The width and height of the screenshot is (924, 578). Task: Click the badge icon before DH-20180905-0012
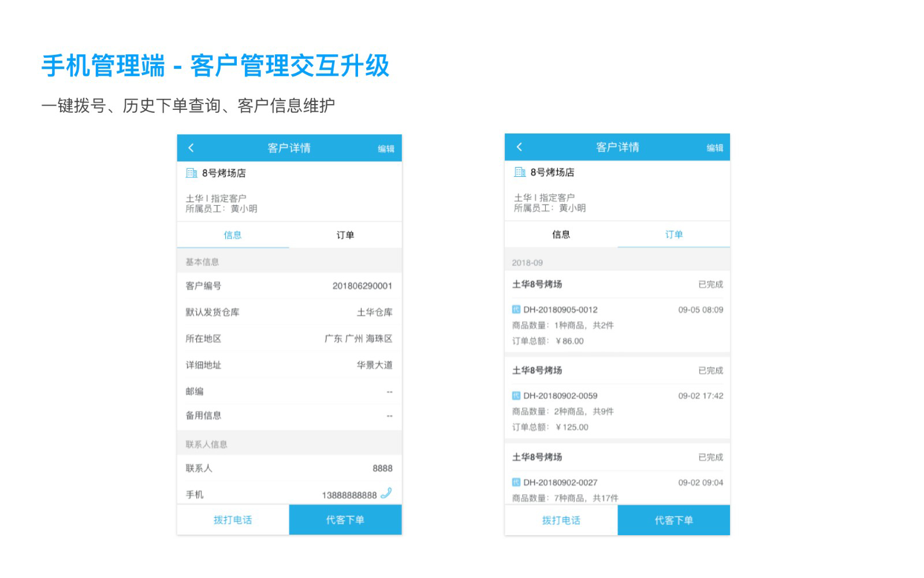516,310
